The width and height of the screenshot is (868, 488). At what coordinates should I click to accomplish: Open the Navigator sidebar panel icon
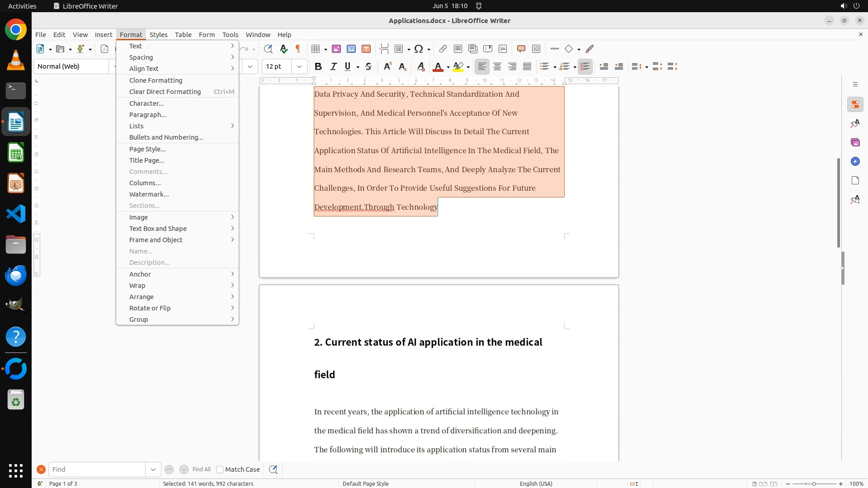click(855, 161)
